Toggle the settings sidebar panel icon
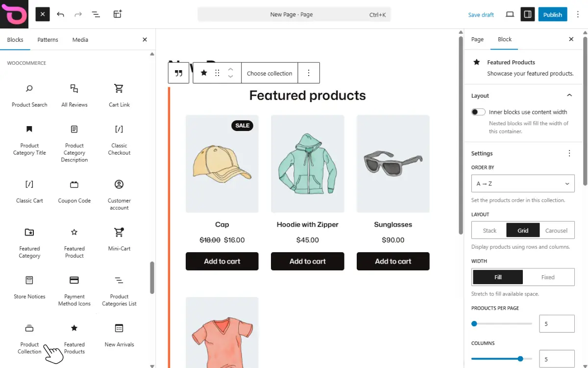588x368 pixels. click(x=528, y=14)
